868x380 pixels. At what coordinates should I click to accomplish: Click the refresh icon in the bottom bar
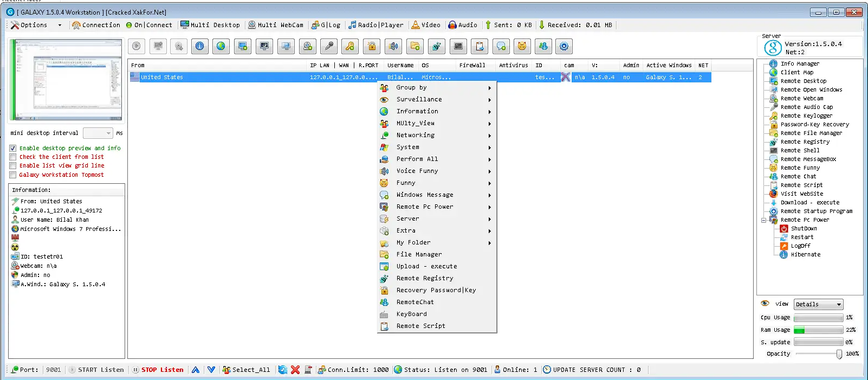coord(283,370)
